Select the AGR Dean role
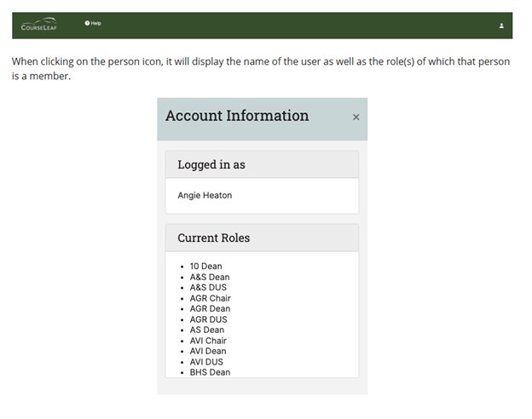This screenshot has height=419, width=532. click(x=210, y=309)
